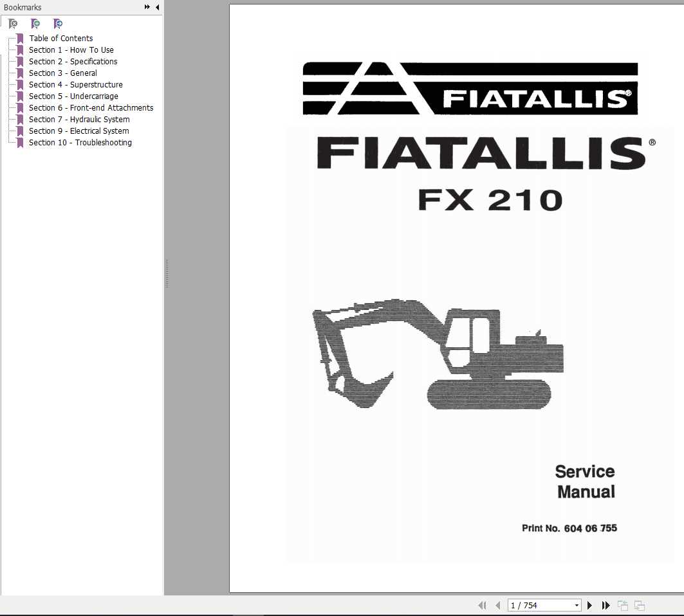
Task: Click the go-to-bookmark arrow icon
Action: [x=58, y=24]
